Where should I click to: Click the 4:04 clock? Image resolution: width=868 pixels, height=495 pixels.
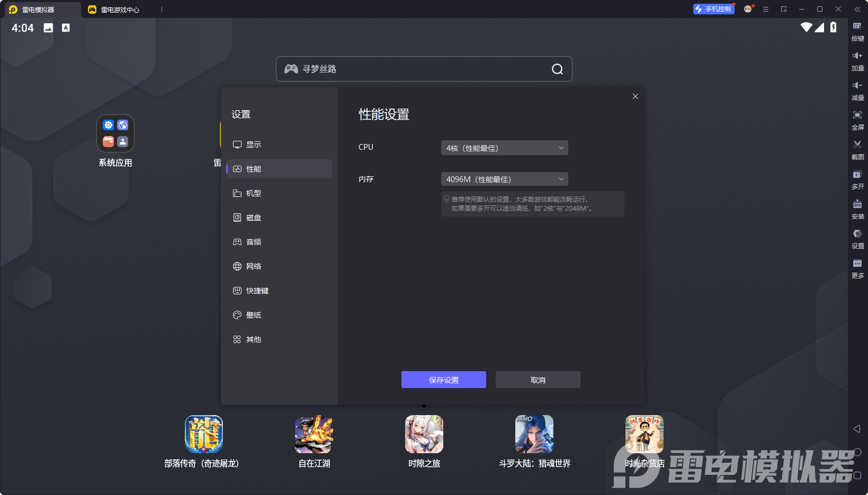23,28
